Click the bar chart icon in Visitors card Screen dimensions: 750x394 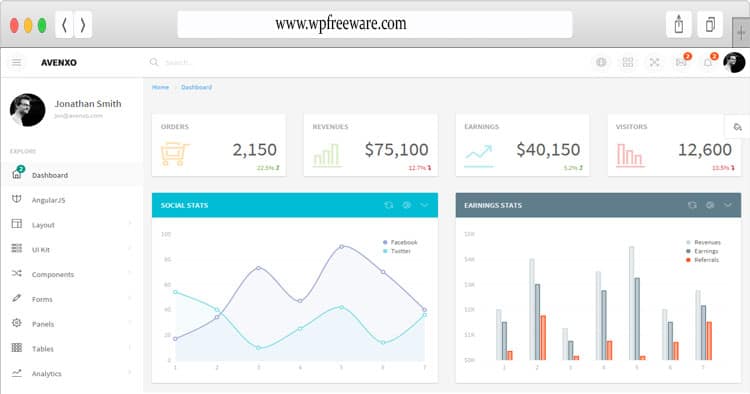click(630, 155)
